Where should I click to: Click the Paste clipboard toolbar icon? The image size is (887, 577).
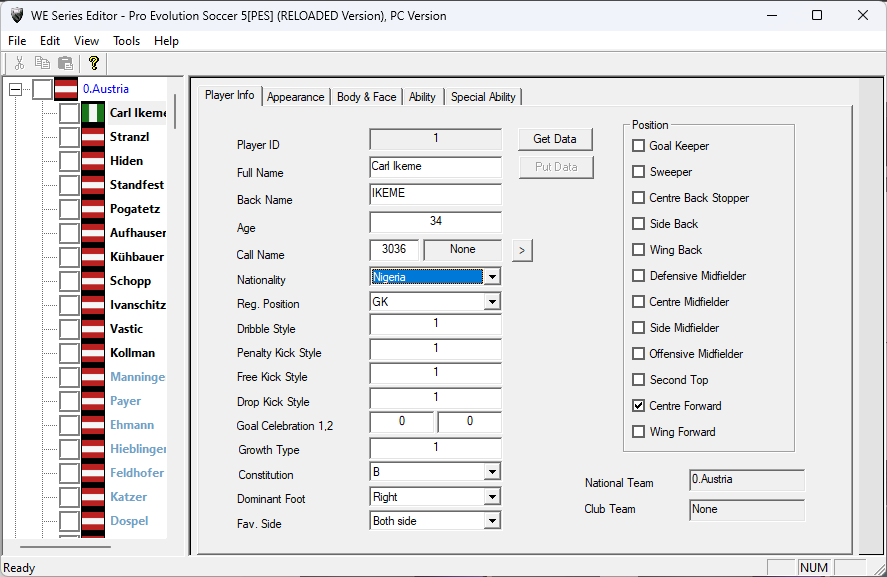[66, 63]
